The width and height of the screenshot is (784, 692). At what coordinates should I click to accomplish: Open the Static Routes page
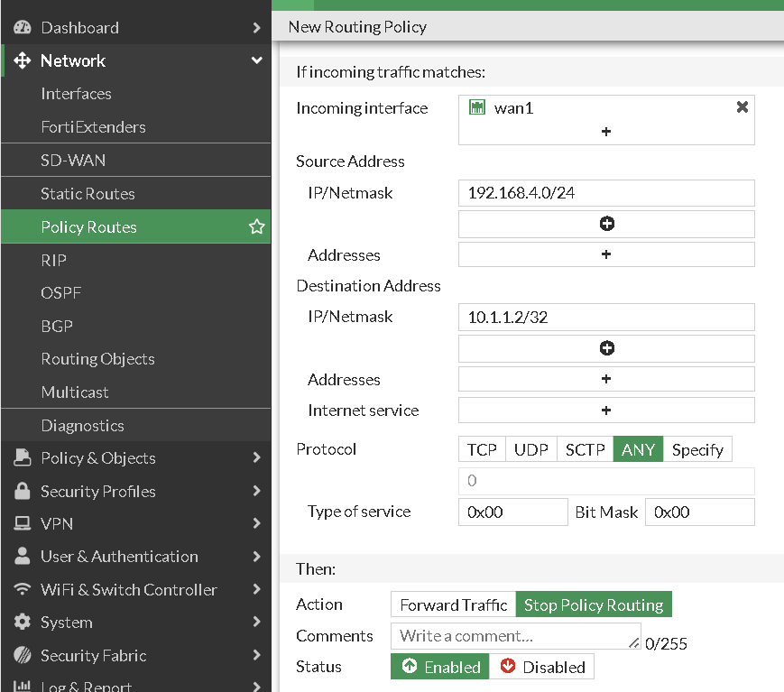88,194
